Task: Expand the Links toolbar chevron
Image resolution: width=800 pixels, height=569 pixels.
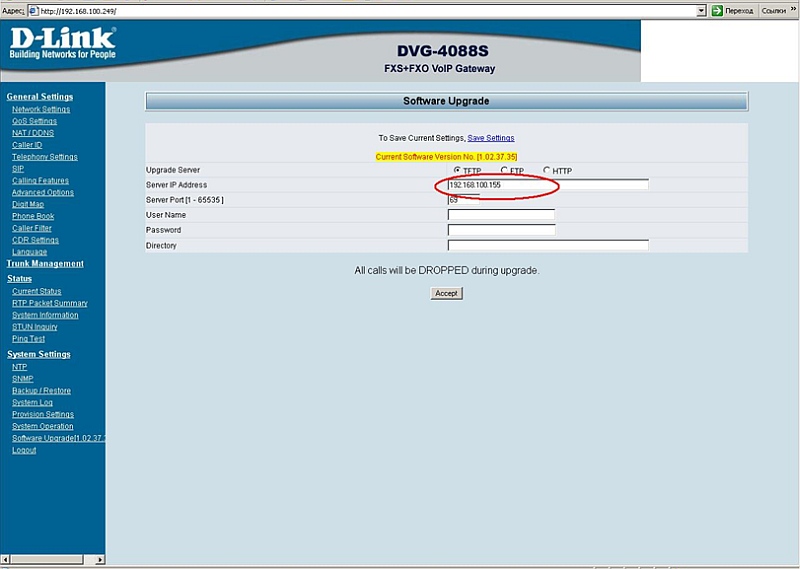Action: tap(794, 10)
